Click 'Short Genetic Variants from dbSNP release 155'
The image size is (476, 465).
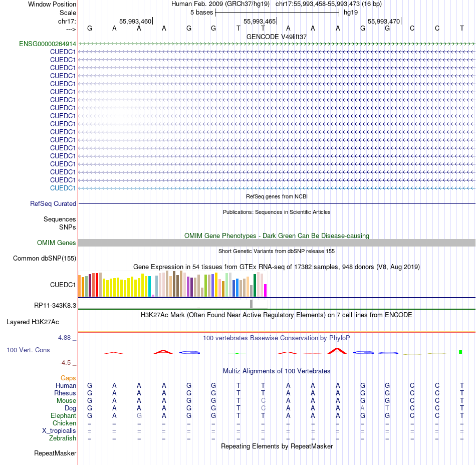[x=277, y=251]
